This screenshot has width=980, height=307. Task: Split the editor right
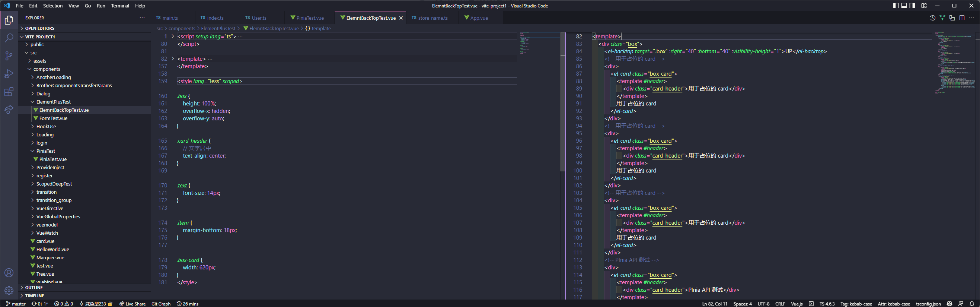(x=962, y=18)
